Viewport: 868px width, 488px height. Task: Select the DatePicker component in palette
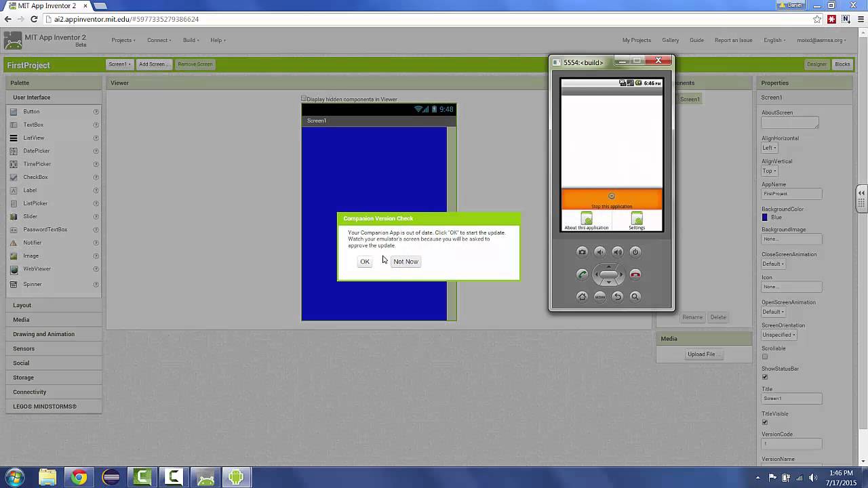click(x=37, y=151)
